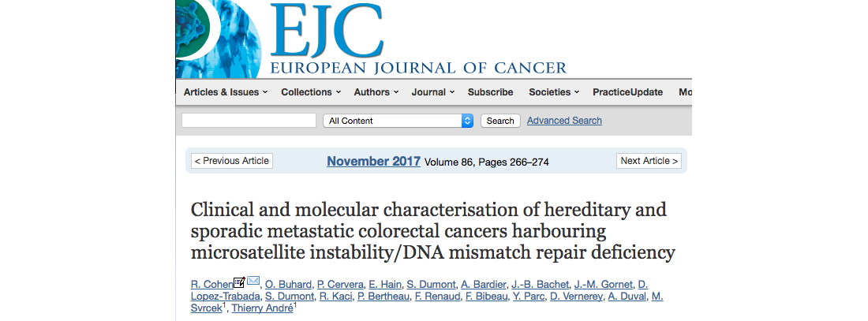Open the November 2017 issue link
Screen dimensions: 868x321
click(374, 161)
